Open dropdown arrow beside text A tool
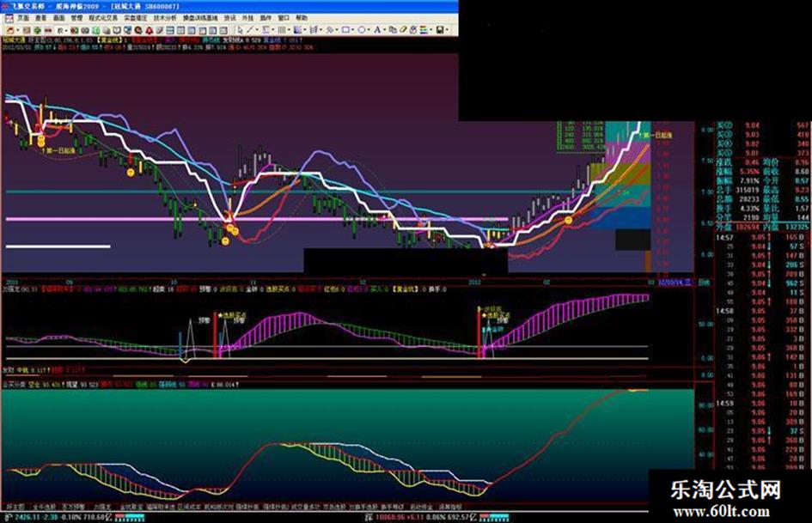 pyautogui.click(x=384, y=30)
